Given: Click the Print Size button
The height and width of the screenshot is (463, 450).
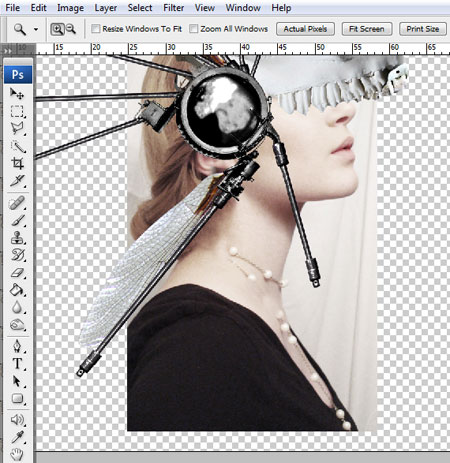Looking at the screenshot, I should coord(423,29).
